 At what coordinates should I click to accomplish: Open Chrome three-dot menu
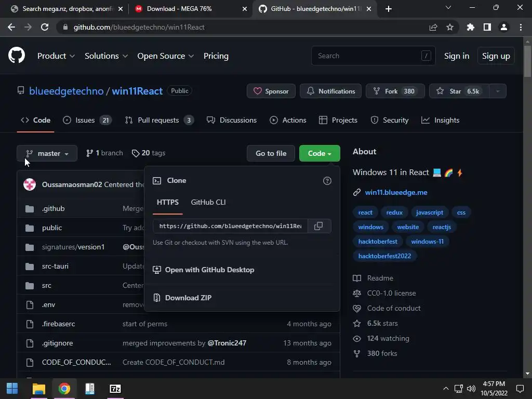coord(521,27)
